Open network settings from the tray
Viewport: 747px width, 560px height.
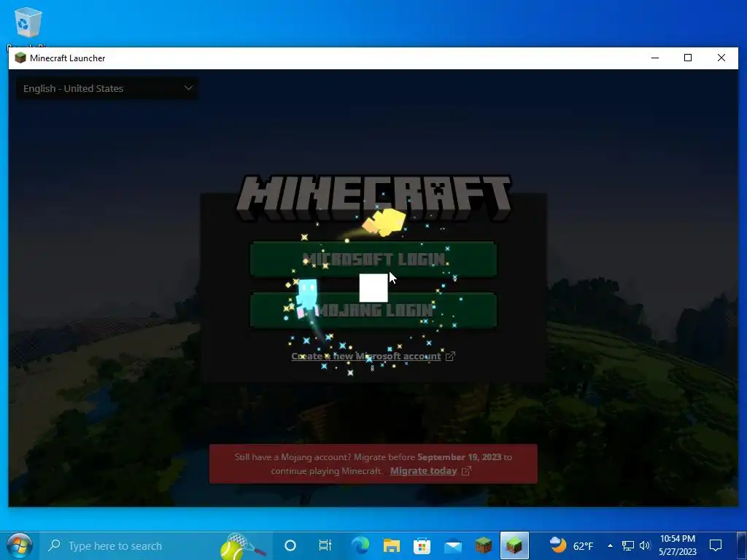[x=628, y=545]
